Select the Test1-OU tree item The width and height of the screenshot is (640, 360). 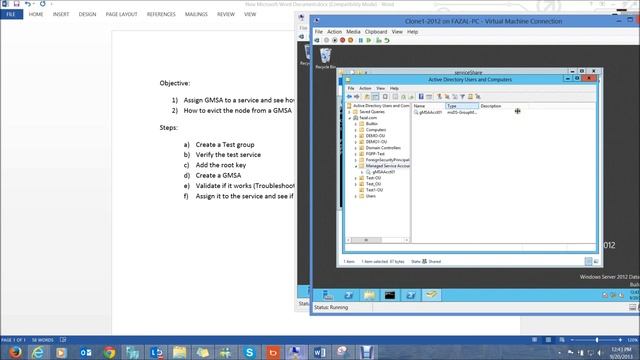[374, 190]
